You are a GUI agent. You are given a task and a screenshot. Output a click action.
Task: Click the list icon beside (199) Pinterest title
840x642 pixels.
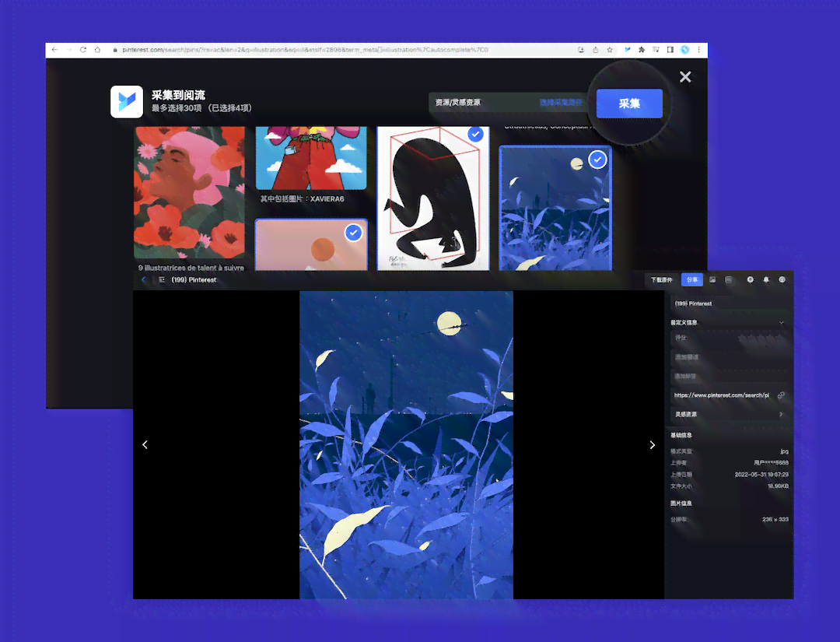point(161,279)
